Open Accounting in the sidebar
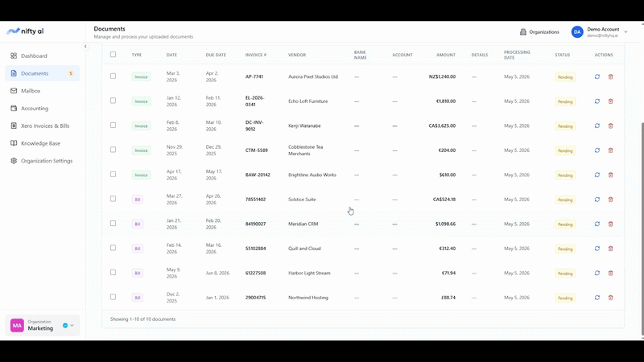The width and height of the screenshot is (644, 362). point(43,109)
